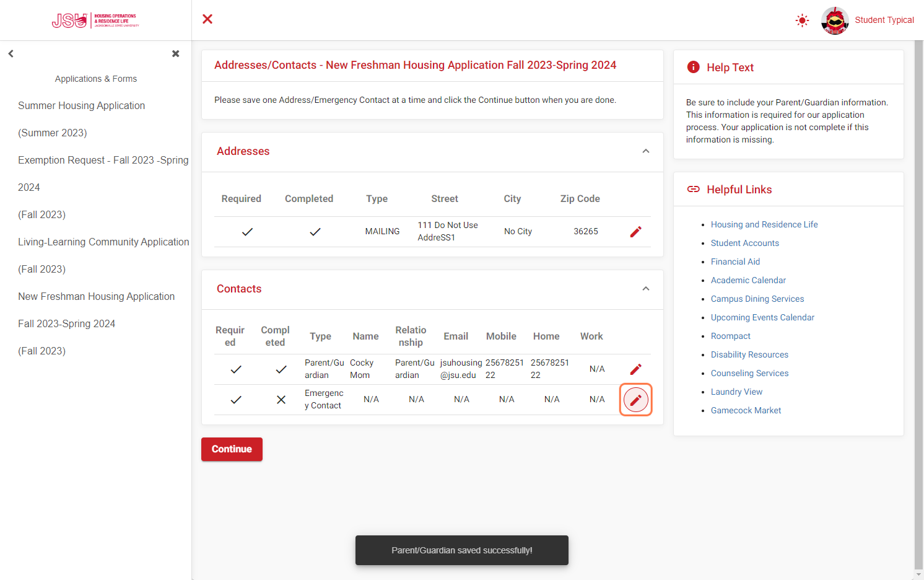Edit the MAILING address pencil icon
The height and width of the screenshot is (580, 924).
coord(635,232)
